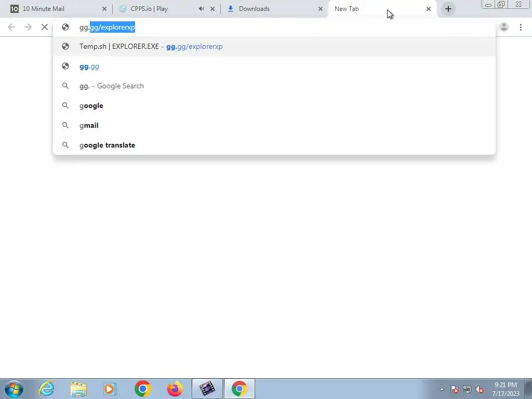The width and height of the screenshot is (532, 399).
Task: Click 10 Minute Mail tab favicon
Action: pyautogui.click(x=14, y=9)
